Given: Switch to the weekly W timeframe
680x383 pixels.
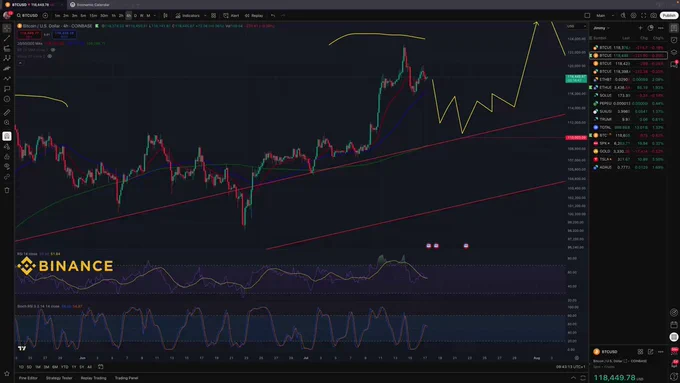Looking at the screenshot, I should 141,16.
